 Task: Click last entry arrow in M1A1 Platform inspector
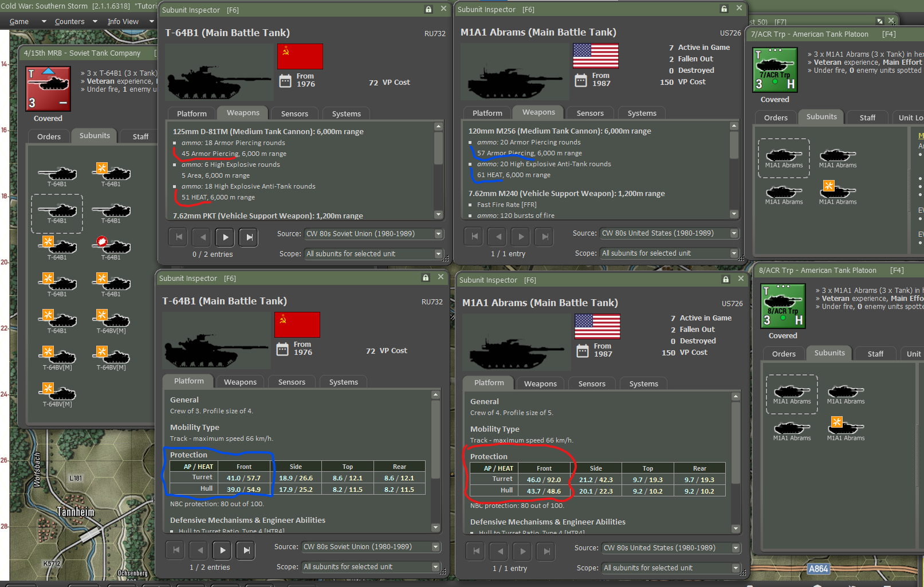point(546,551)
